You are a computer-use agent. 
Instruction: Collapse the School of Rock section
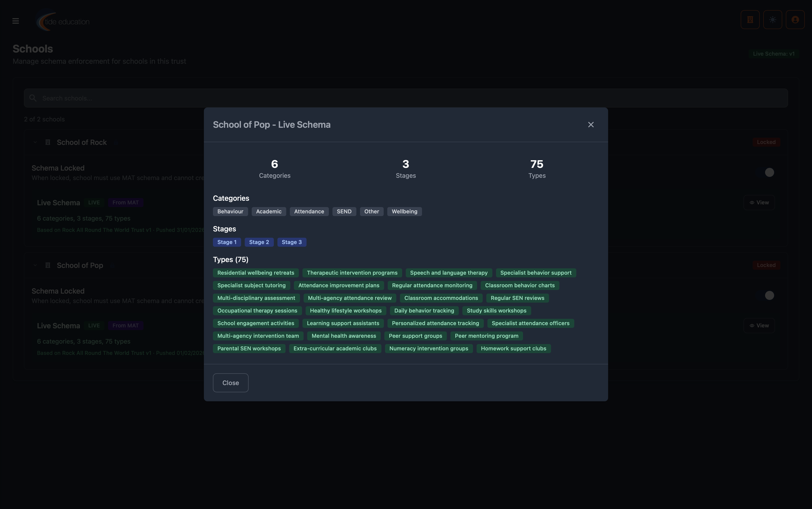[35, 142]
